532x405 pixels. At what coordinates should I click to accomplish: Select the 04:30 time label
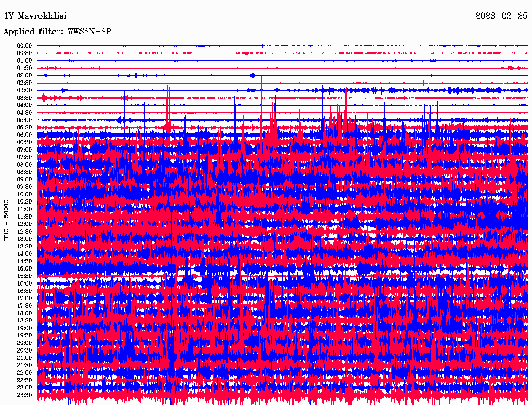pos(24,113)
